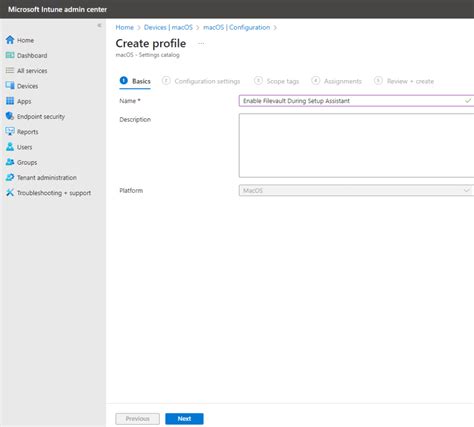Open Troubleshooting + support wrench icon
The height and width of the screenshot is (427, 474).
click(10, 193)
